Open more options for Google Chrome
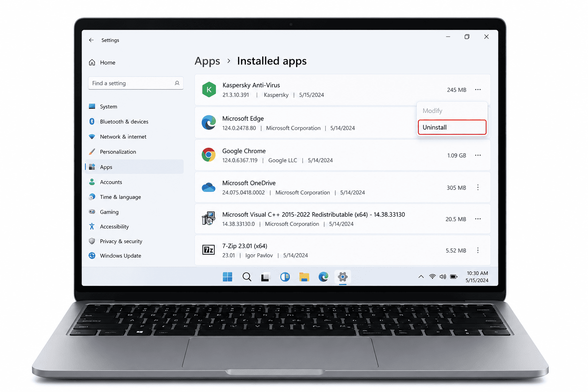The height and width of the screenshot is (392, 588). 478,155
